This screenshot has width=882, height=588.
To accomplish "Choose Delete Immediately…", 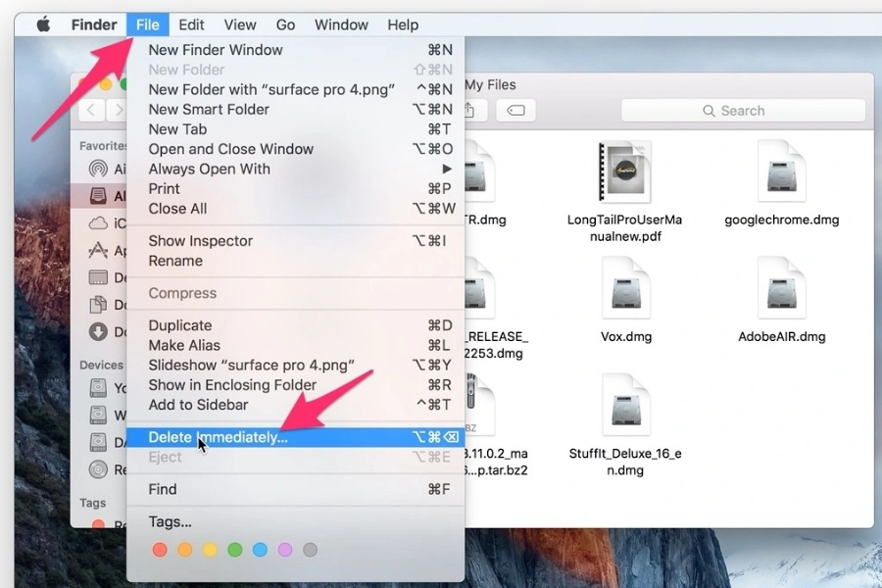I will pyautogui.click(x=296, y=437).
